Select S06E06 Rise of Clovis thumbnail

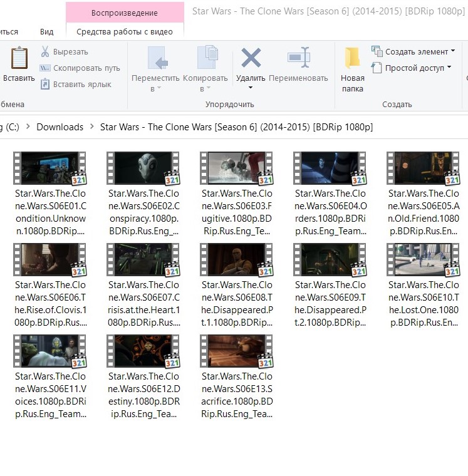click(x=49, y=259)
